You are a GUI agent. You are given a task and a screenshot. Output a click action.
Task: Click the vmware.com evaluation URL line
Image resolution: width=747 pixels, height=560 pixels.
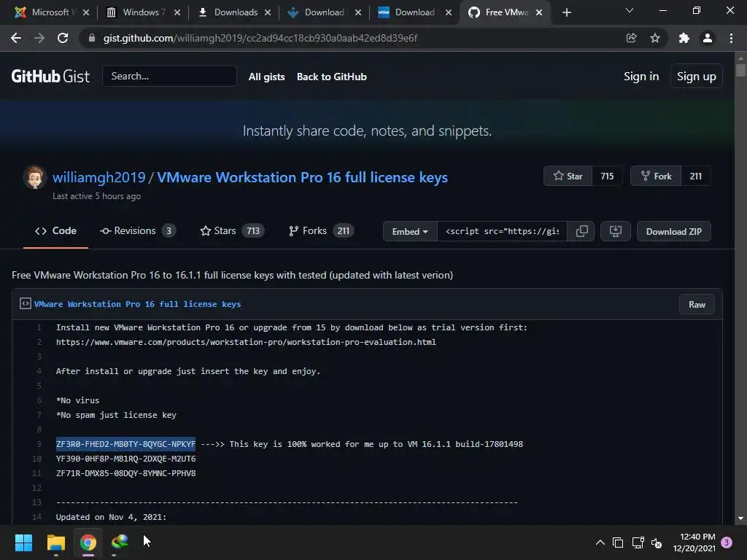(246, 343)
